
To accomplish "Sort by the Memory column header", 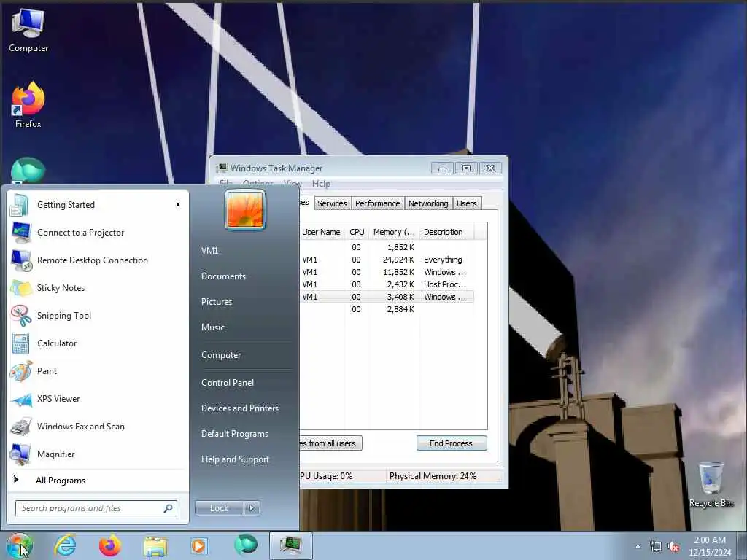I will (394, 232).
